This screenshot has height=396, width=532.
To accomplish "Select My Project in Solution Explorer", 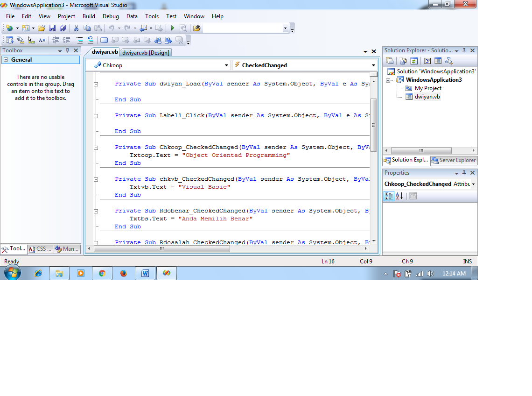I will click(x=428, y=88).
